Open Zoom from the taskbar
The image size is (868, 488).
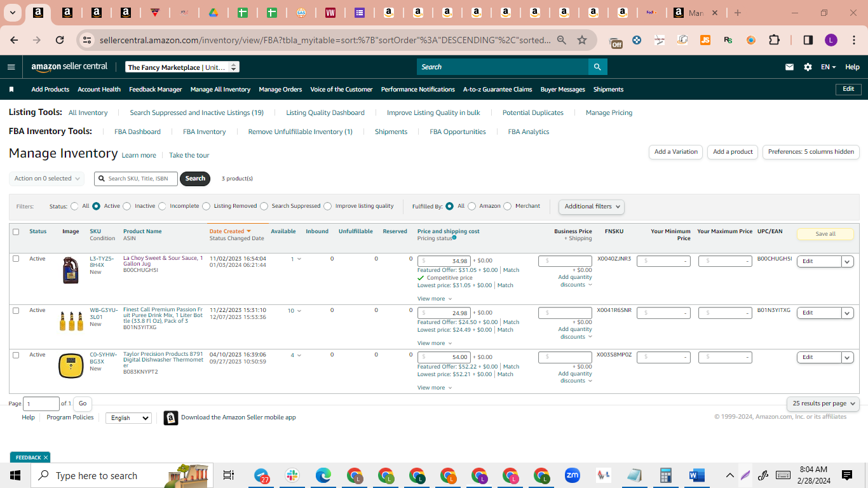tap(573, 475)
